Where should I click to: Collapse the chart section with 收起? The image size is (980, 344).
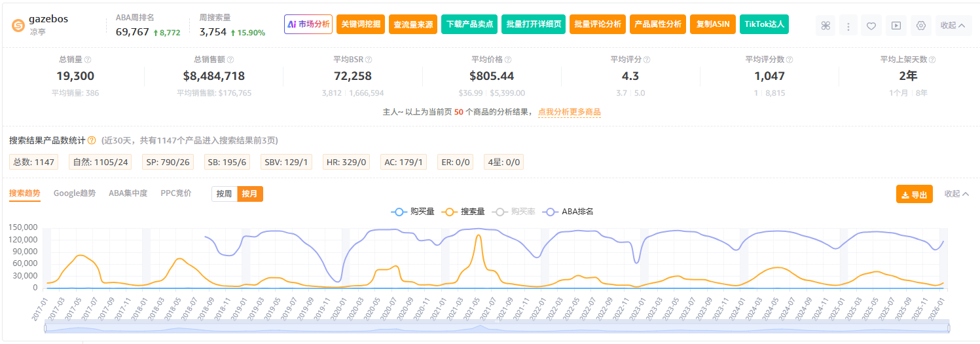tap(956, 194)
